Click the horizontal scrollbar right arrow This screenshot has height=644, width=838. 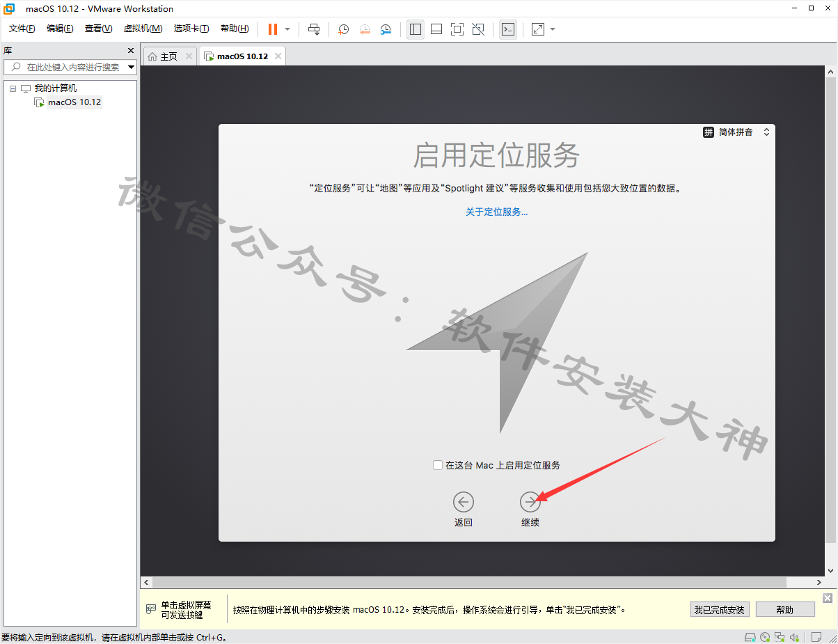(819, 581)
